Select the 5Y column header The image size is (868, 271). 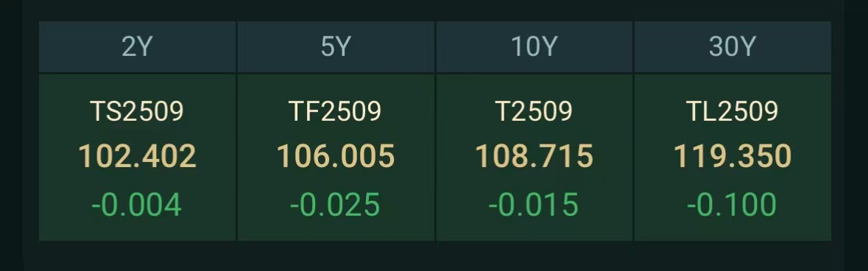click(x=336, y=47)
